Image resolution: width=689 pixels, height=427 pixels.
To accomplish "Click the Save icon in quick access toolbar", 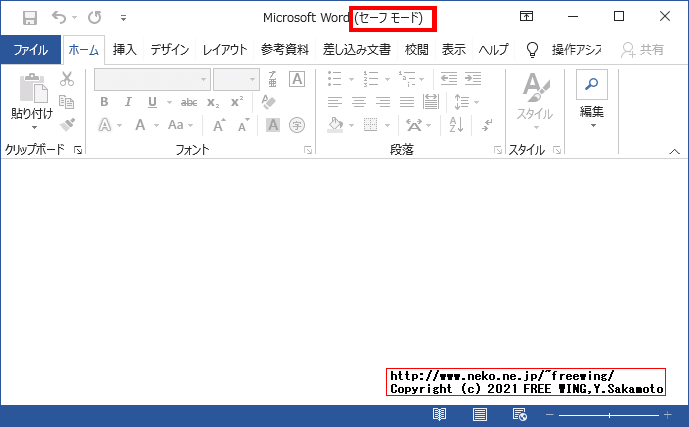I will pos(30,18).
